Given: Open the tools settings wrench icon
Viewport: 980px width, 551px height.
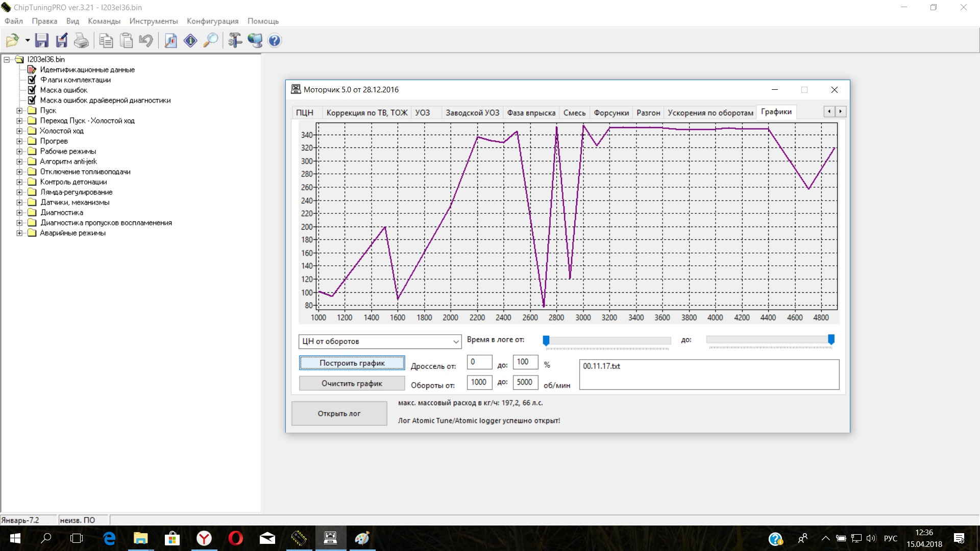Looking at the screenshot, I should pyautogui.click(x=235, y=40).
